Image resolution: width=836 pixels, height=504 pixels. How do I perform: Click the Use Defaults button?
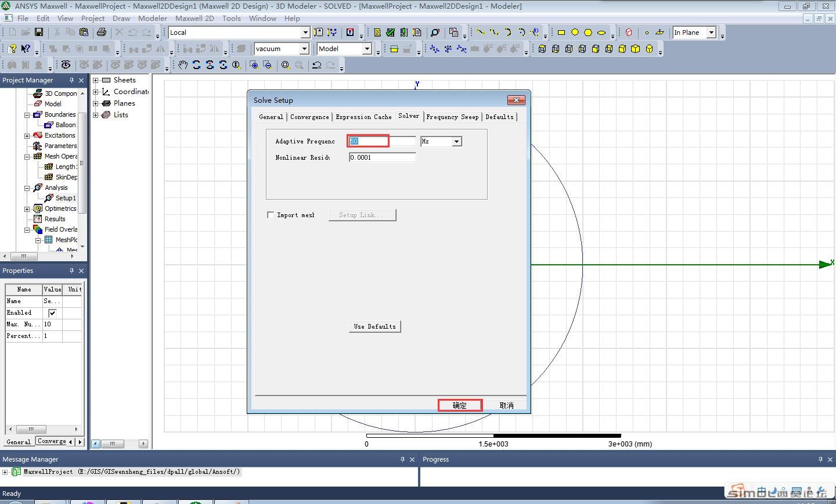click(375, 326)
